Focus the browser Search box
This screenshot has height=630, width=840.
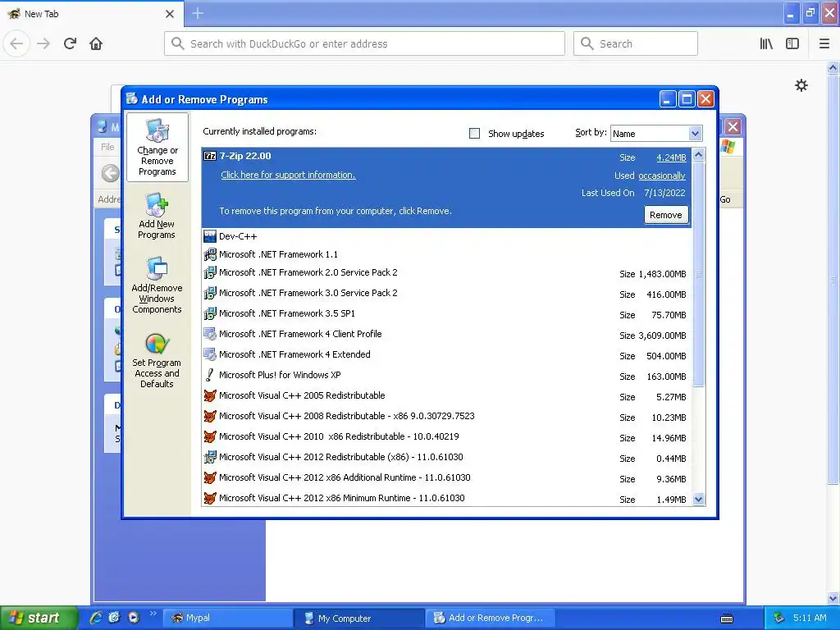(x=636, y=43)
